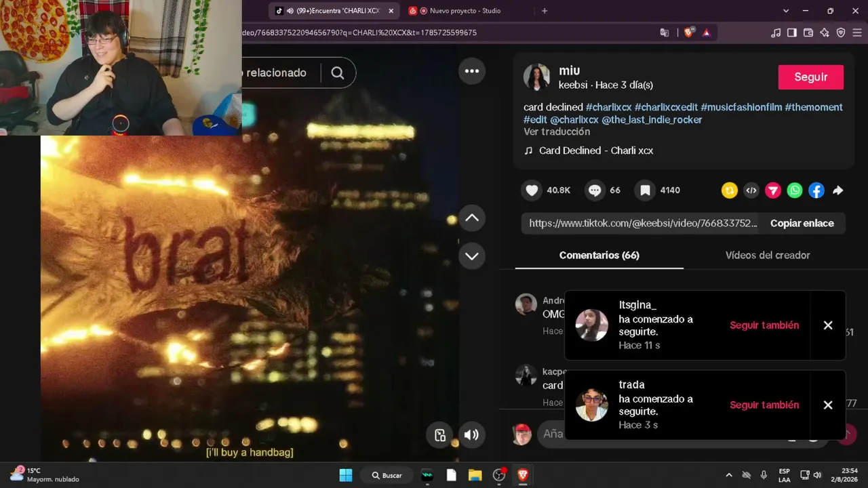Screen dimensions: 868x488
Task: Open miu's profile picture
Action: point(536,77)
